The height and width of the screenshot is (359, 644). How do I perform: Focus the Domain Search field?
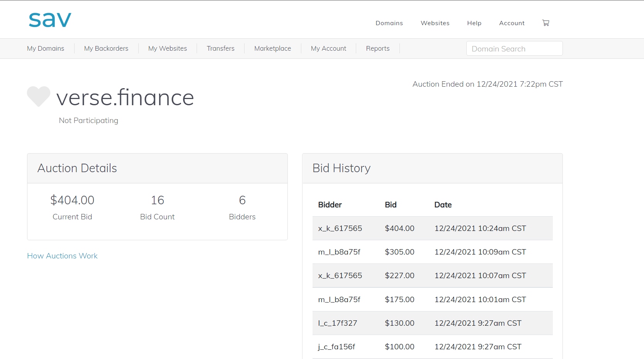[514, 49]
